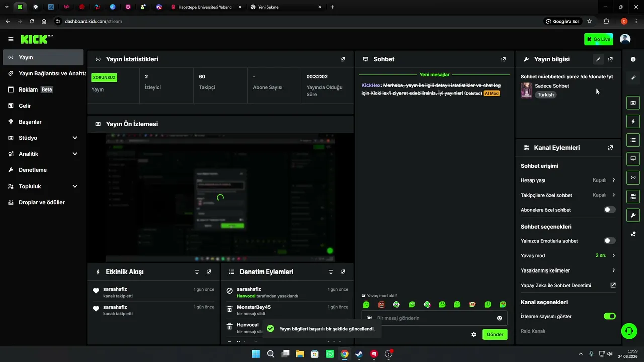Select Yayın in the sidebar
644x362 pixels.
click(x=43, y=57)
